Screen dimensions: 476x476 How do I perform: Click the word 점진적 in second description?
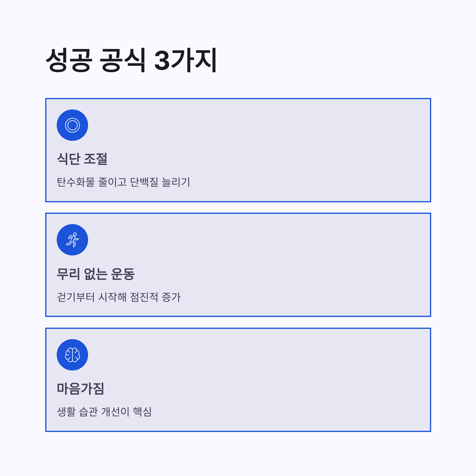pos(144,297)
